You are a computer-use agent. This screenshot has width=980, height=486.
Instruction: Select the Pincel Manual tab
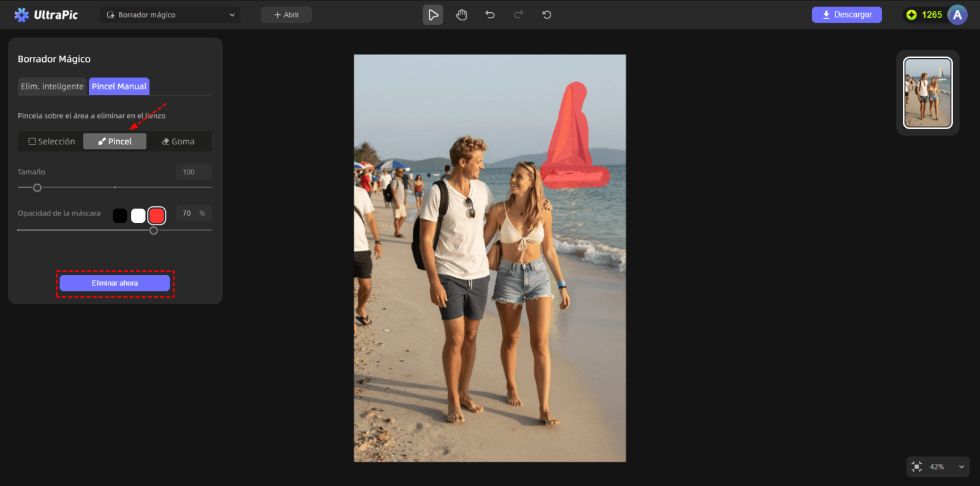point(119,86)
